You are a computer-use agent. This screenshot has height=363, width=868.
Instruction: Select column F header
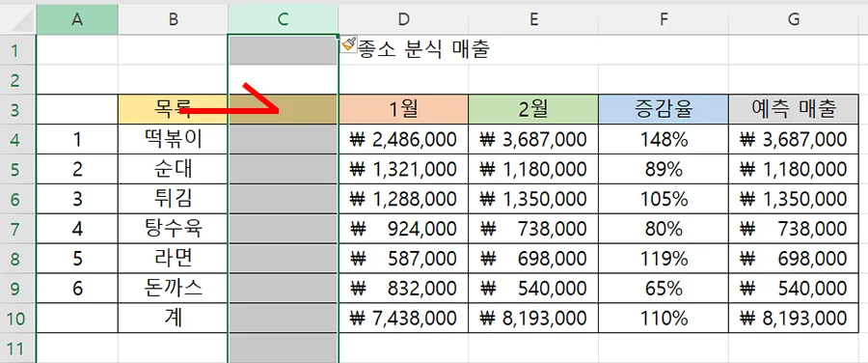point(664,19)
